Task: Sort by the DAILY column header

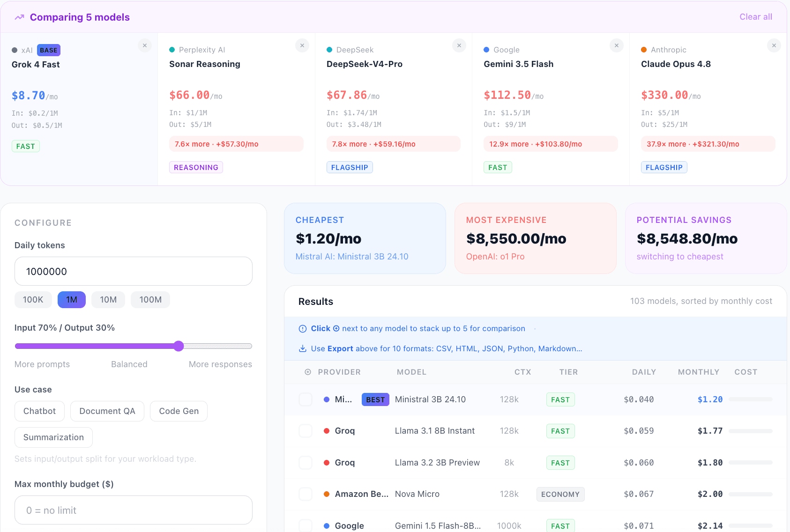Action: tap(644, 372)
